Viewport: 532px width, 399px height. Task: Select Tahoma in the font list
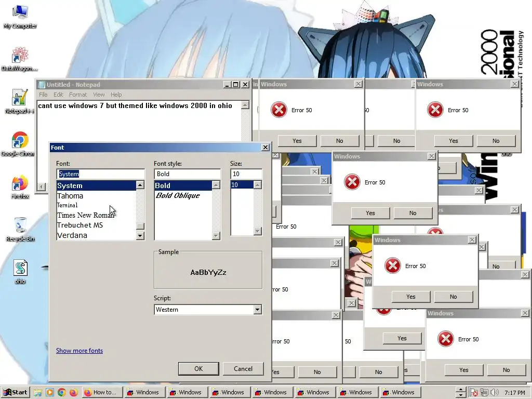(x=96, y=196)
